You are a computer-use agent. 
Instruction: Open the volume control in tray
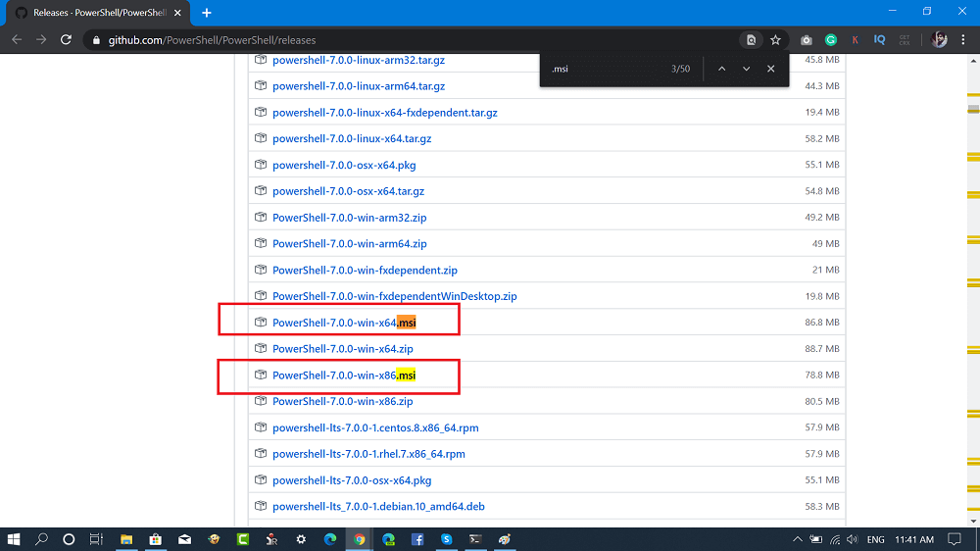pyautogui.click(x=853, y=539)
